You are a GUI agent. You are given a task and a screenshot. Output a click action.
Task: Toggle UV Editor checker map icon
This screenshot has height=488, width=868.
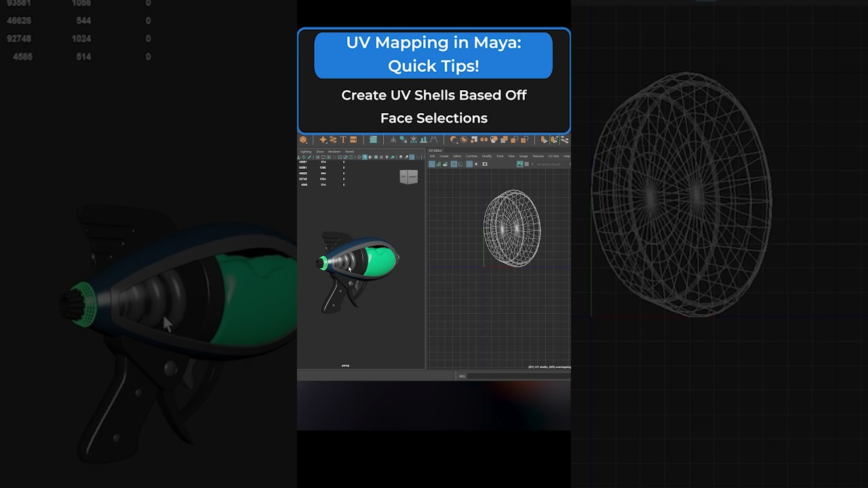pos(526,164)
